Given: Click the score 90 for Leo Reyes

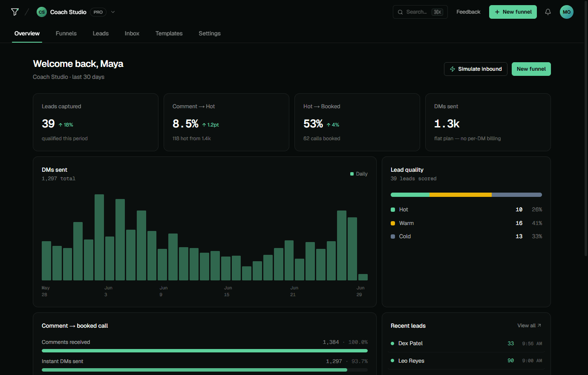Looking at the screenshot, I should click(x=510, y=361).
